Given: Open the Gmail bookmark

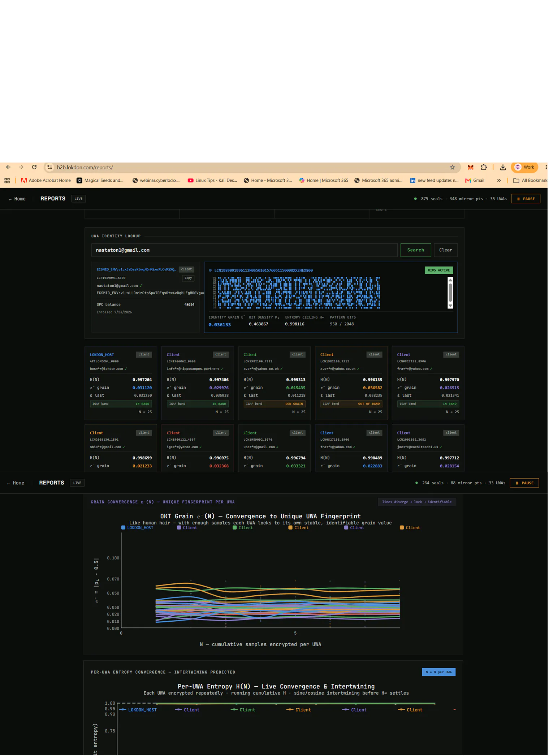Looking at the screenshot, I should (475, 181).
